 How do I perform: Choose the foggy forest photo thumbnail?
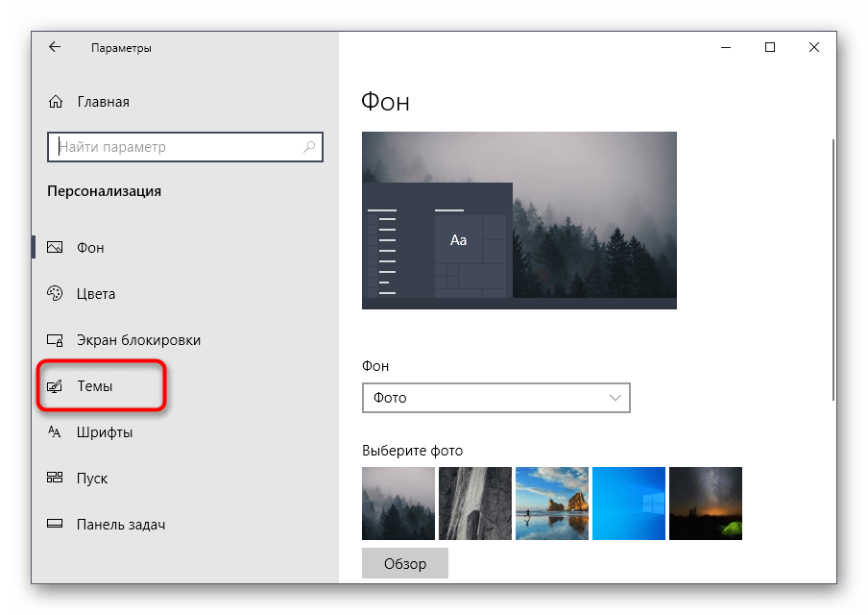coord(398,504)
